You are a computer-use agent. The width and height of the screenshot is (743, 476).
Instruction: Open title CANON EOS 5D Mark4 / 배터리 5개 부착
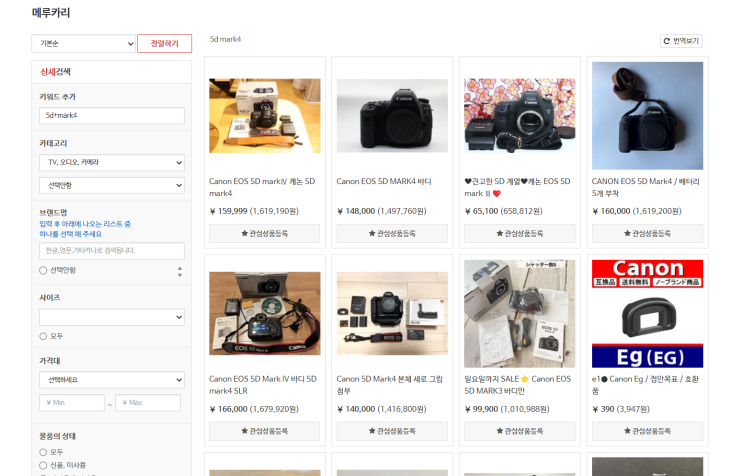pos(645,188)
